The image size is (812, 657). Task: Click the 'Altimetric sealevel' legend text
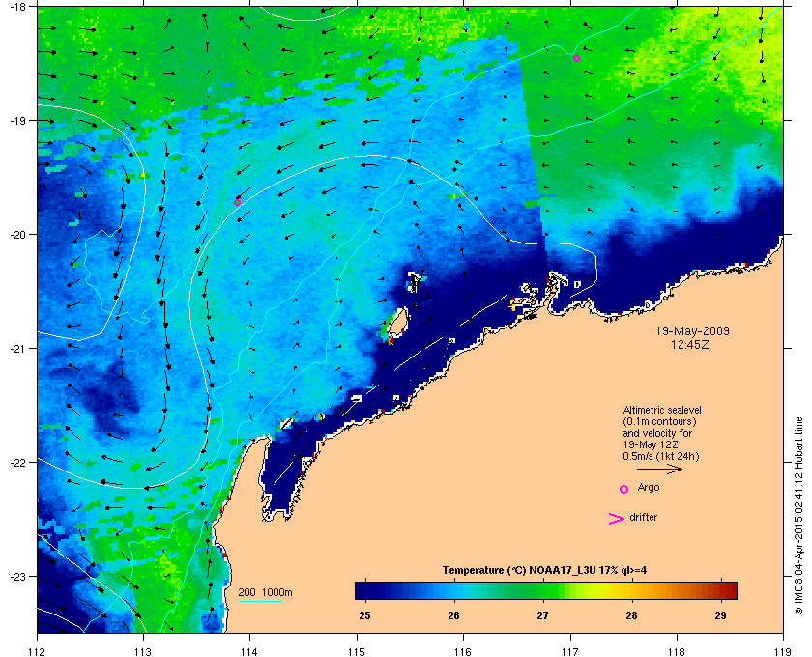click(662, 410)
